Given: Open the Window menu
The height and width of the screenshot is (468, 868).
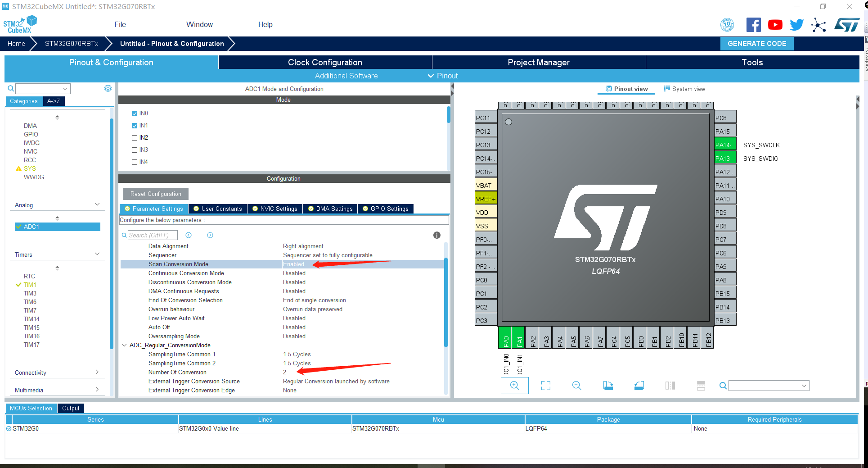Looking at the screenshot, I should point(199,24).
